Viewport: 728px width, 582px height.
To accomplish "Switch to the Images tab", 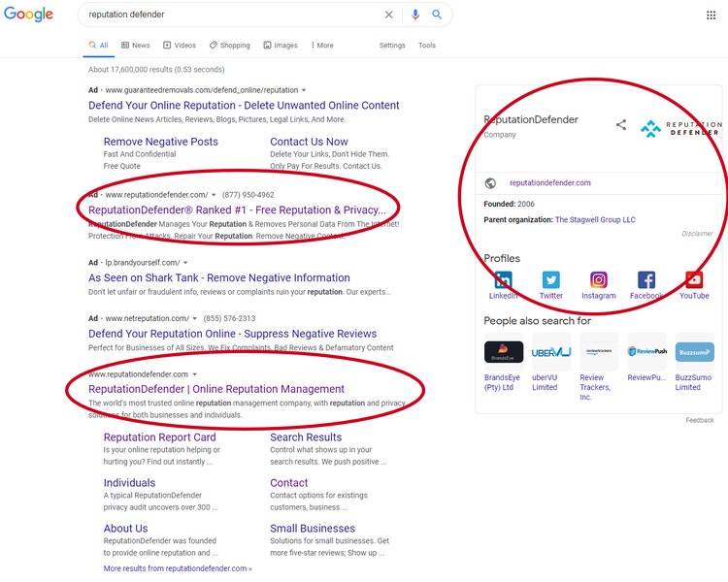I will pyautogui.click(x=281, y=45).
